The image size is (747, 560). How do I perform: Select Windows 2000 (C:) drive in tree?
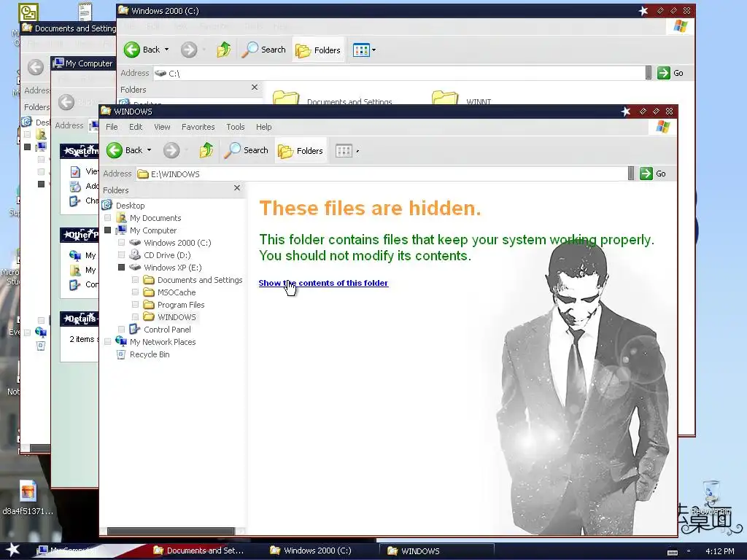[x=177, y=243]
